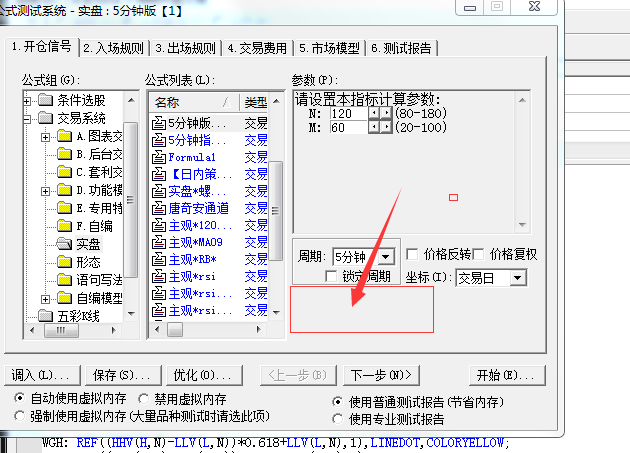Expand the 自编模型 tree node
This screenshot has width=630, height=453.
coord(46,299)
